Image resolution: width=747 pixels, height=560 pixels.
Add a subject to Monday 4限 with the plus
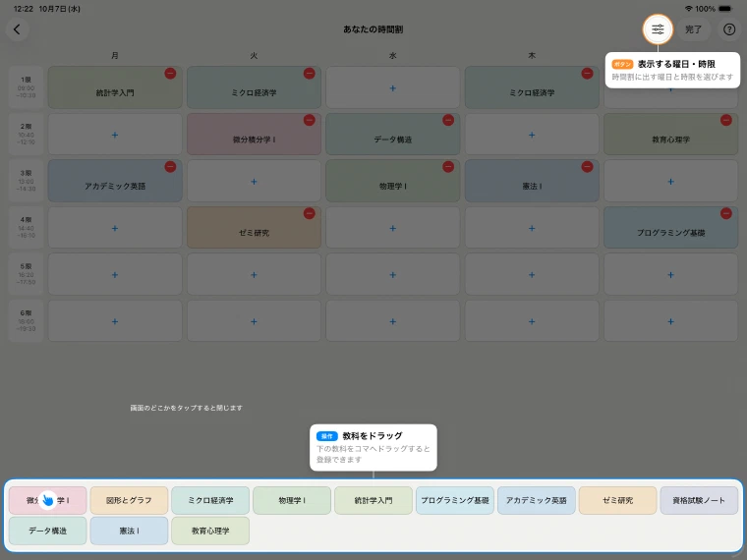coord(115,228)
